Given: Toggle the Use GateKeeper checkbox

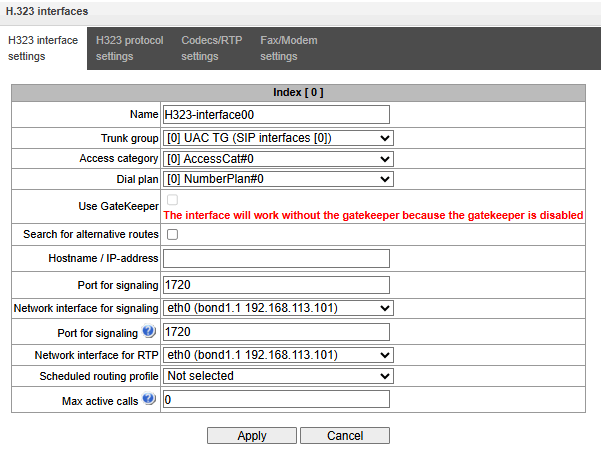Looking at the screenshot, I should [172, 200].
